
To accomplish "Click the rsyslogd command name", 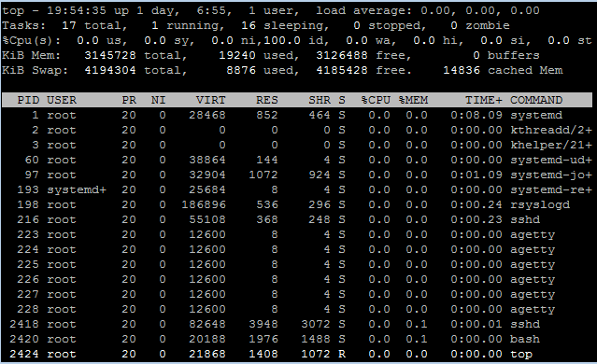I will tap(540, 204).
